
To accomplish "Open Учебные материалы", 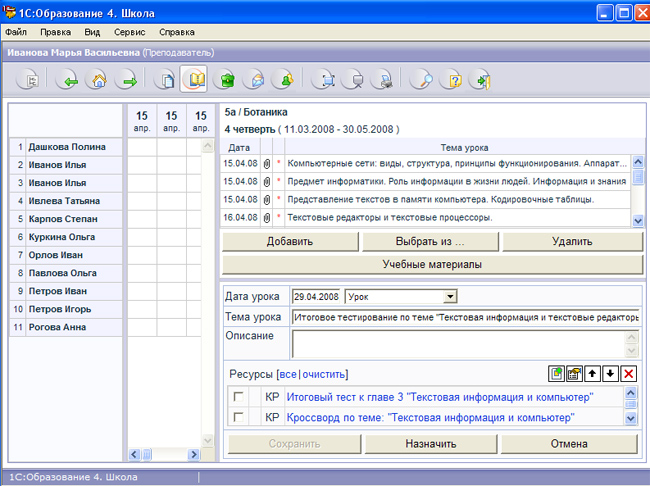I will [432, 265].
